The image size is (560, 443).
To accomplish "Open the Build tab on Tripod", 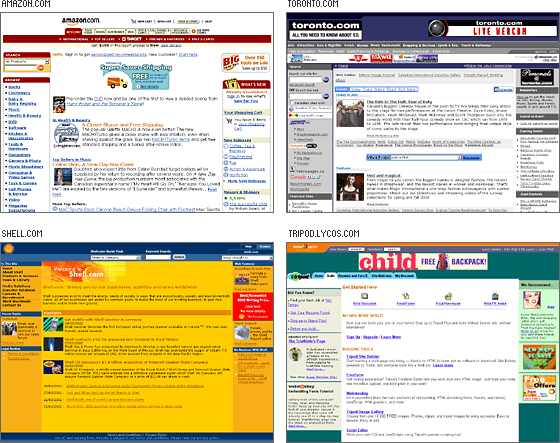I will (x=331, y=276).
